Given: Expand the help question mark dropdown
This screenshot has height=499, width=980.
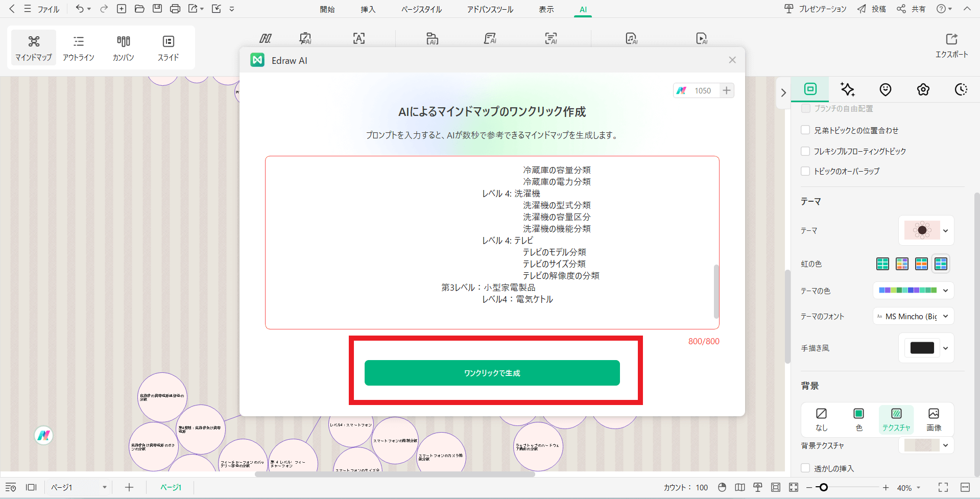Looking at the screenshot, I should coord(945,9).
